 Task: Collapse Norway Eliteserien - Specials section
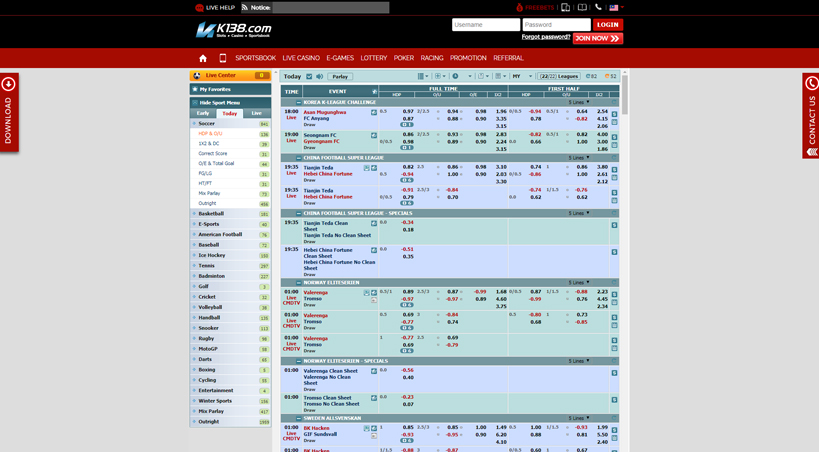[299, 361]
